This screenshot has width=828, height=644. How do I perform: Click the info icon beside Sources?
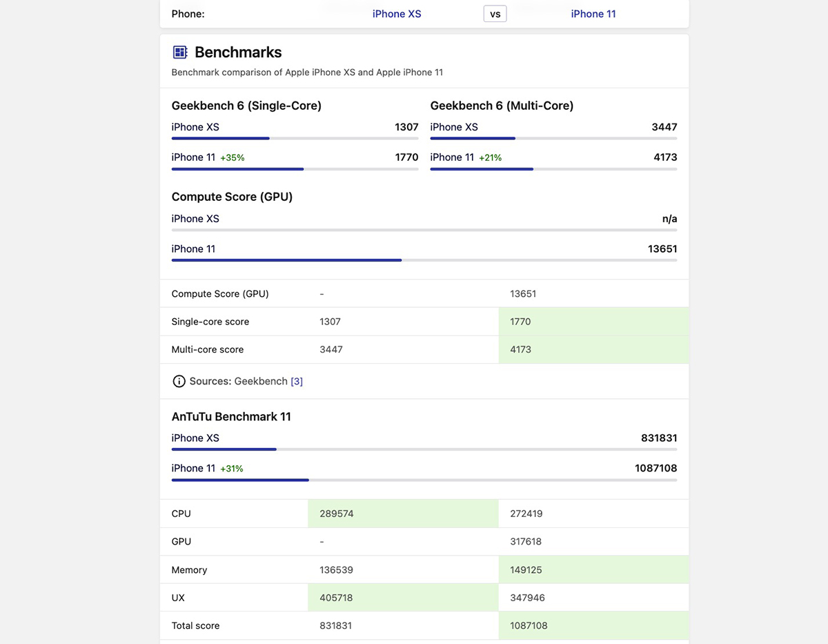(179, 381)
